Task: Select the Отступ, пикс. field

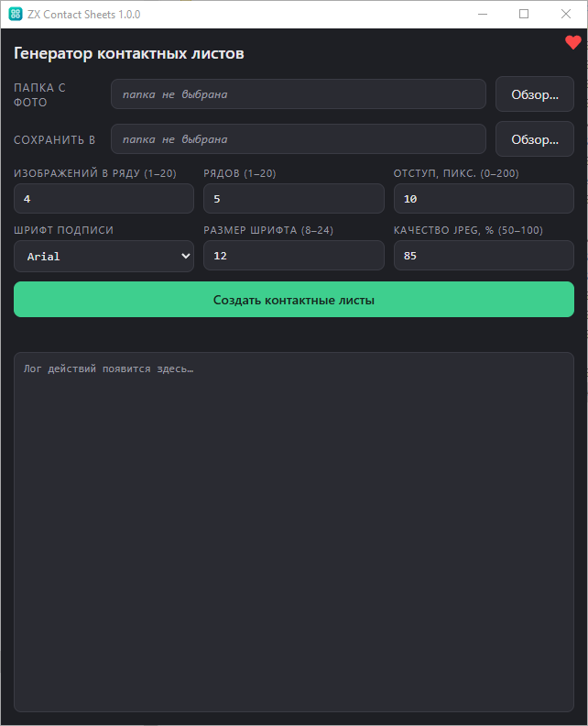Action: point(484,199)
